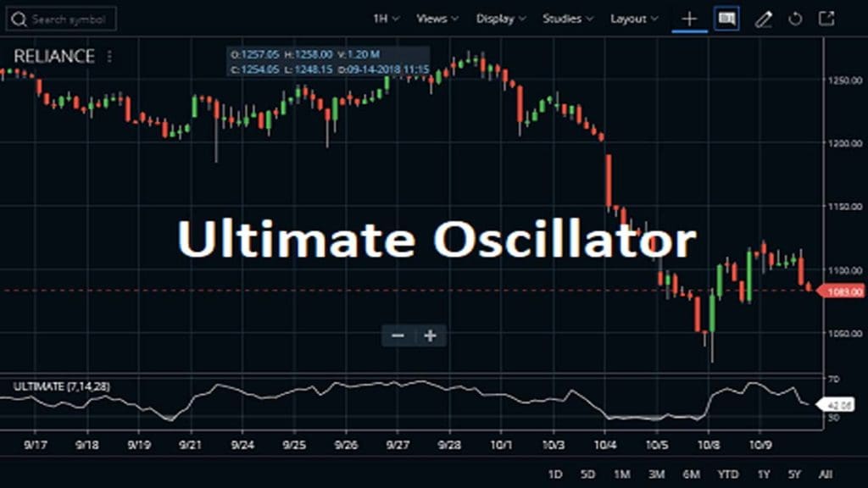Zoom out with the minus button

[x=398, y=335]
